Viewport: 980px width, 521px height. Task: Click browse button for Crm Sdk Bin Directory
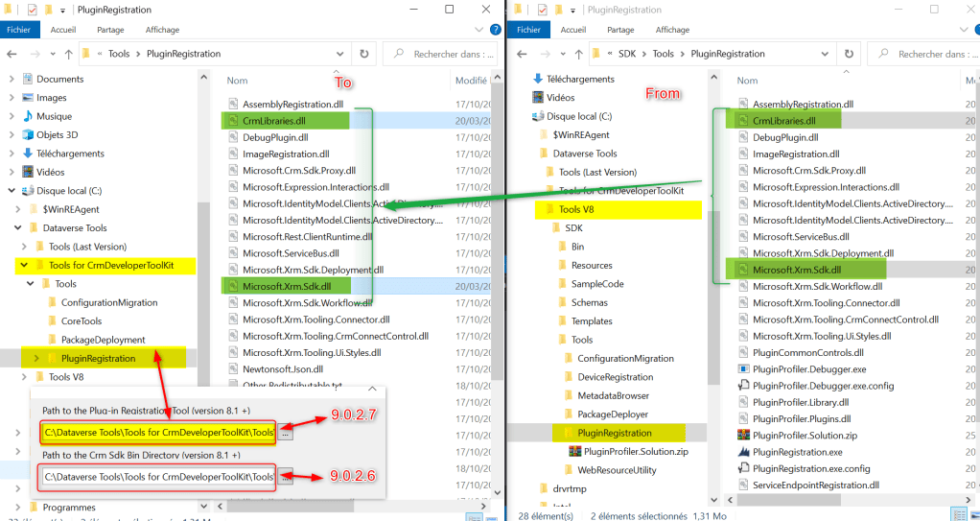pos(286,477)
